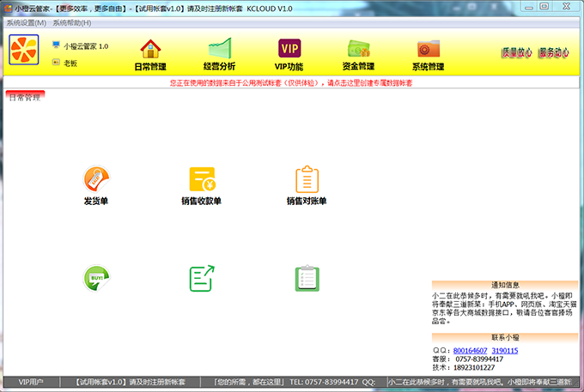Close the 小橙云管家 window
584x392 pixels.
coord(567,7)
